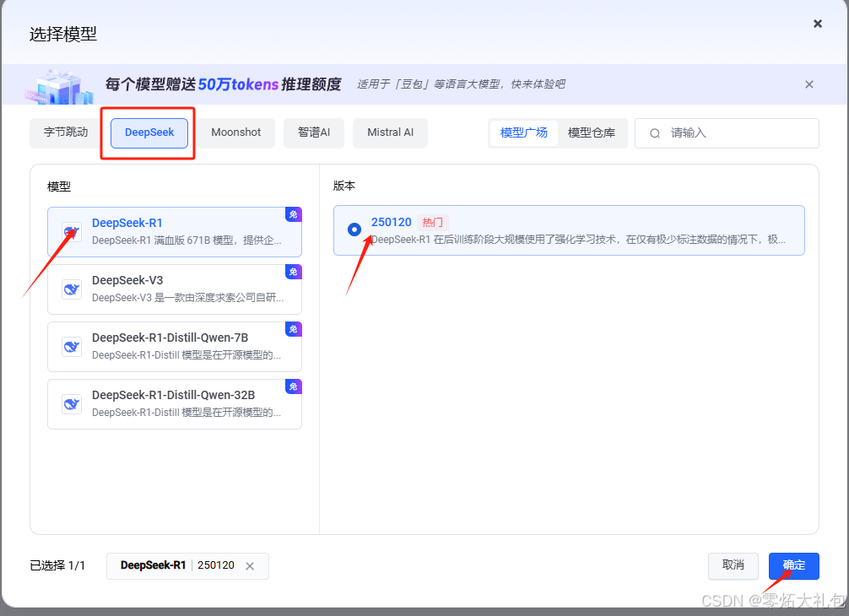Switch to the 字节跳动 provider tab

click(66, 132)
